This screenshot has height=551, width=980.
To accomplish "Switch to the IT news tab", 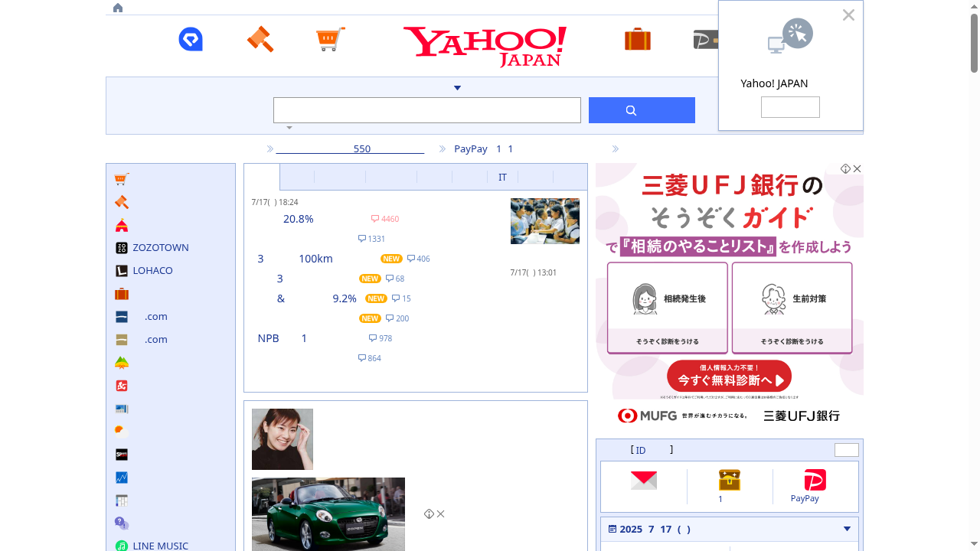I will click(502, 177).
